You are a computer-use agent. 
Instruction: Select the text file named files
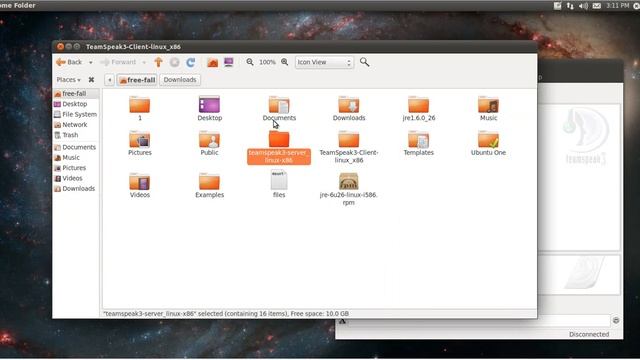pos(279,180)
